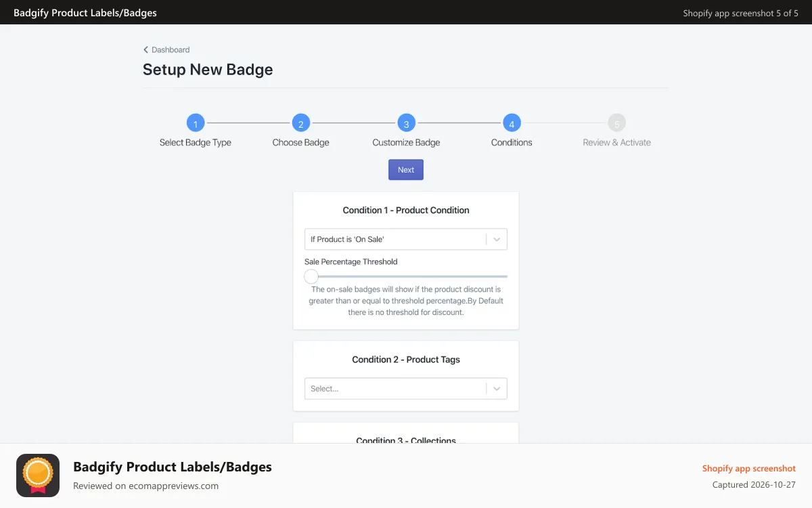812x508 pixels.
Task: Click the 'Reviewed on ecomappreviews.com' text
Action: click(x=145, y=486)
